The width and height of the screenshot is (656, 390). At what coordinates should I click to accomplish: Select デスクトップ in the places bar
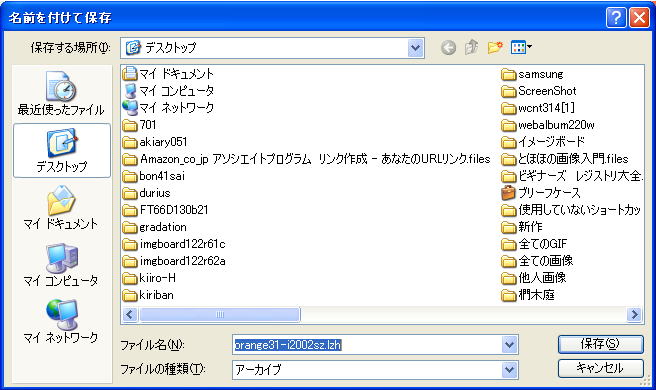pos(62,151)
